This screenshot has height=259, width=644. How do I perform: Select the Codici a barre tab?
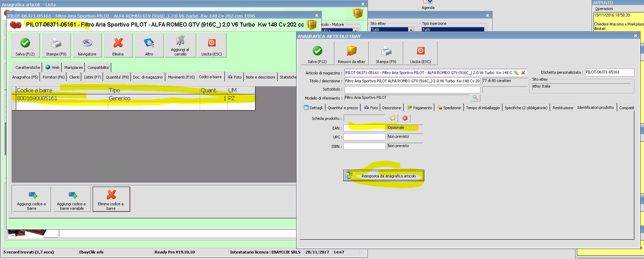click(210, 77)
